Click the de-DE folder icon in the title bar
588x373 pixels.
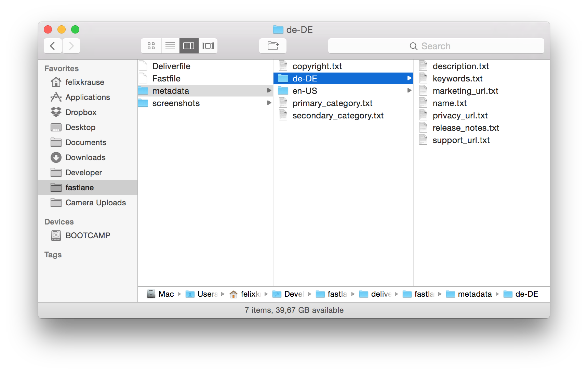(278, 30)
